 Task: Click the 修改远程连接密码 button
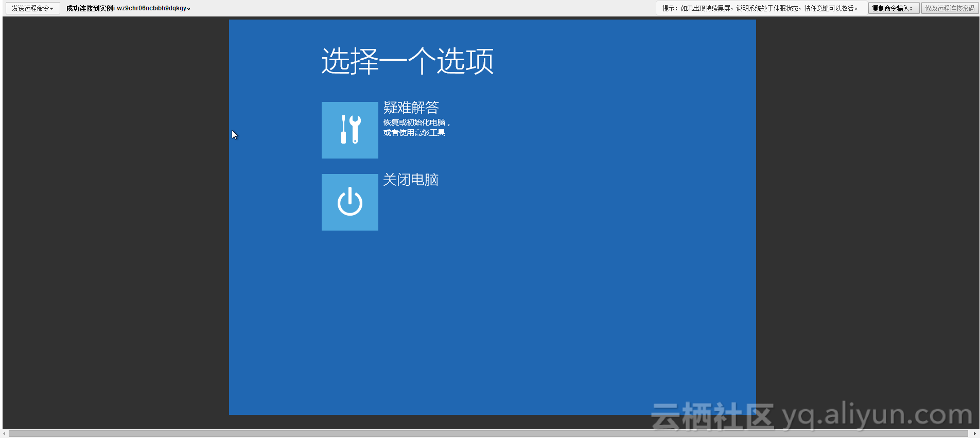coord(950,8)
